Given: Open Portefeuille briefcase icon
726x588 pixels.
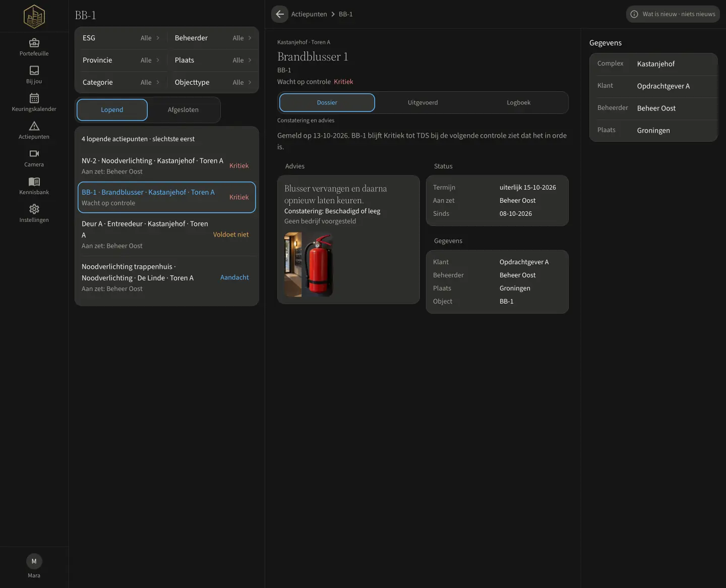Looking at the screenshot, I should click(x=34, y=43).
